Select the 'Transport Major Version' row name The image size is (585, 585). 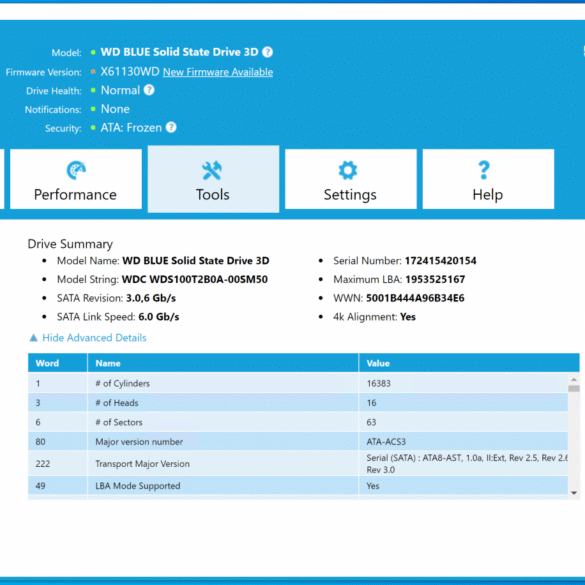coord(143,464)
